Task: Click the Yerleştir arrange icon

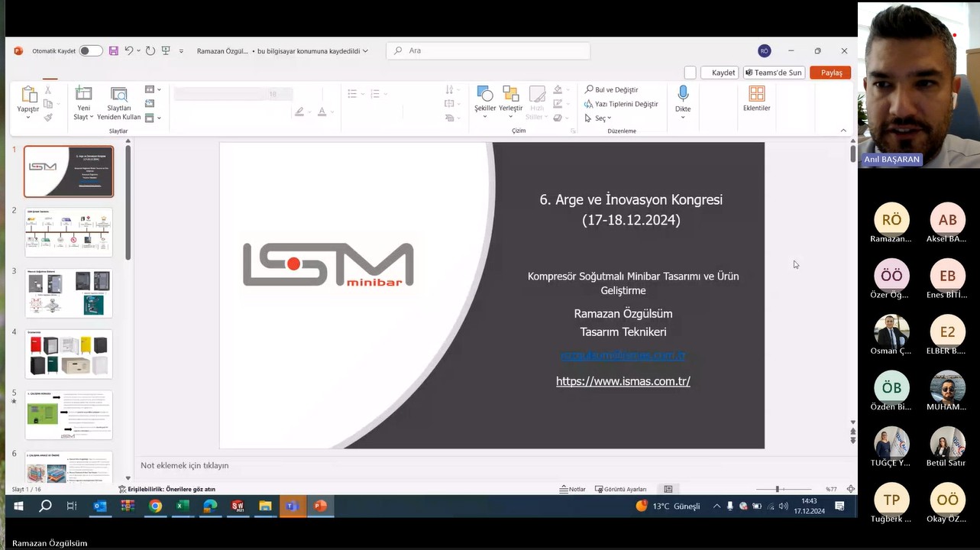Action: [x=510, y=94]
